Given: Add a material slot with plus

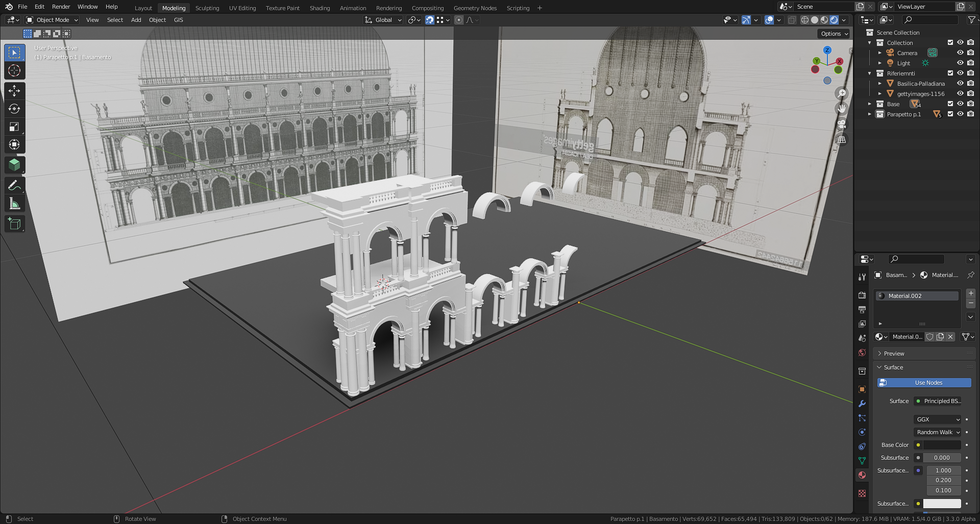Looking at the screenshot, I should point(971,293).
